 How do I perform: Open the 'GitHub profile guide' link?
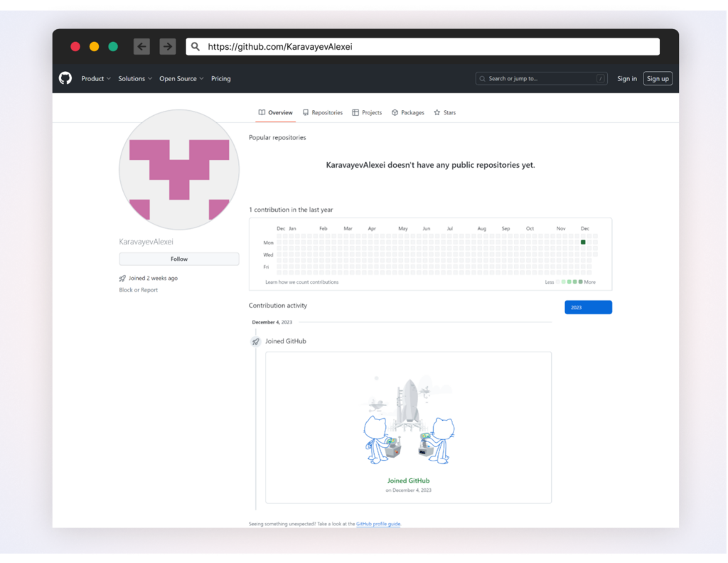(x=378, y=524)
